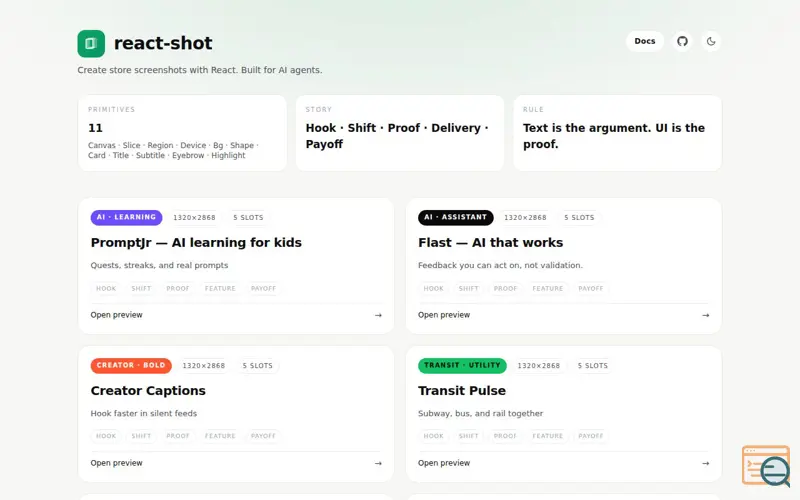Viewport: 800px width, 500px height.
Task: Toggle dark mode with the moon icon
Action: pyautogui.click(x=711, y=41)
